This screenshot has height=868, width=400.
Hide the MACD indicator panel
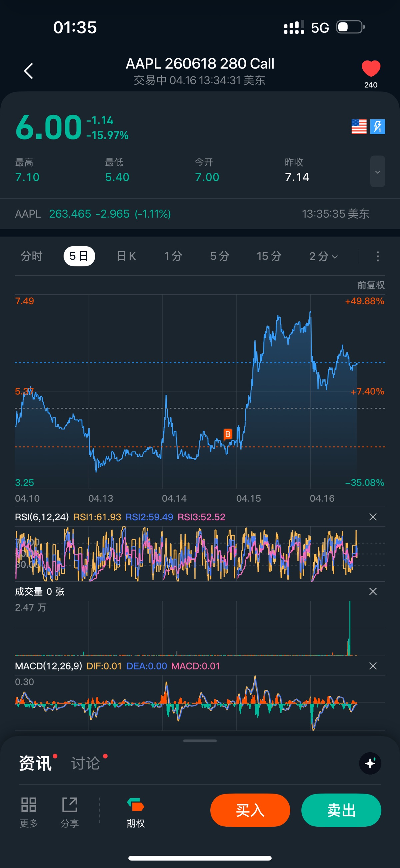373,666
